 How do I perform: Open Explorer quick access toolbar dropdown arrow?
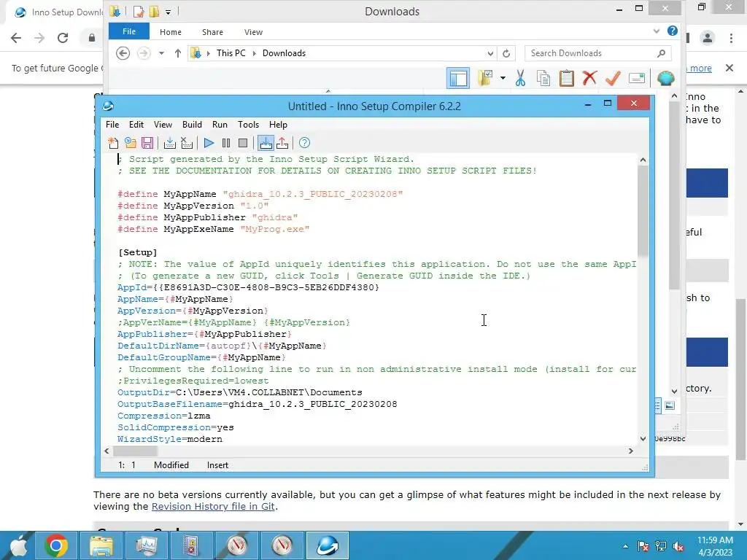168,12
